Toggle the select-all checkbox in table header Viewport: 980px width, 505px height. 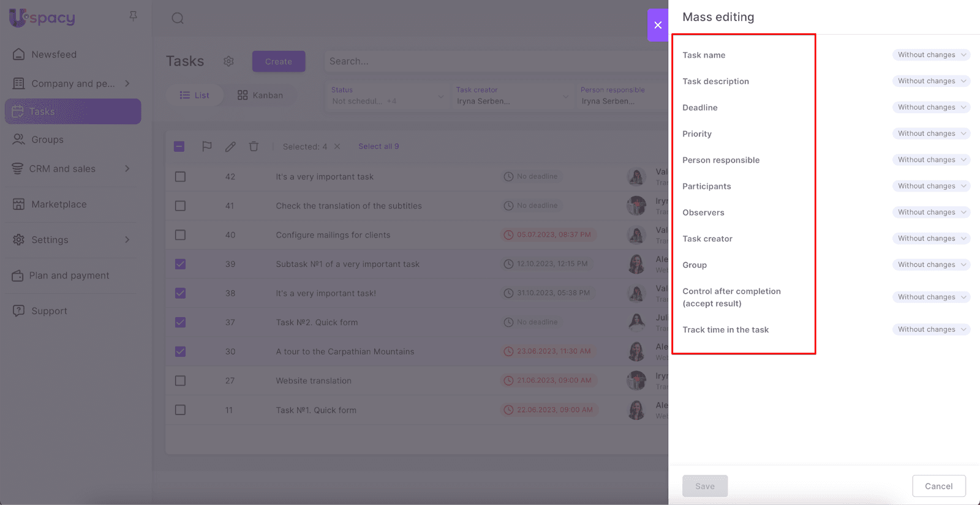tap(179, 146)
